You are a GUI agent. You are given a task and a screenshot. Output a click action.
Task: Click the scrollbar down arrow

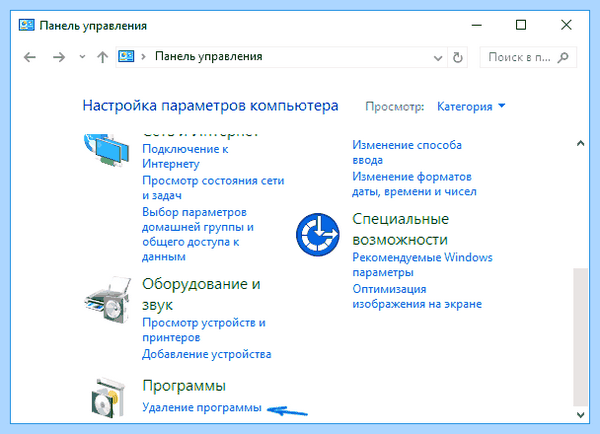[x=580, y=414]
